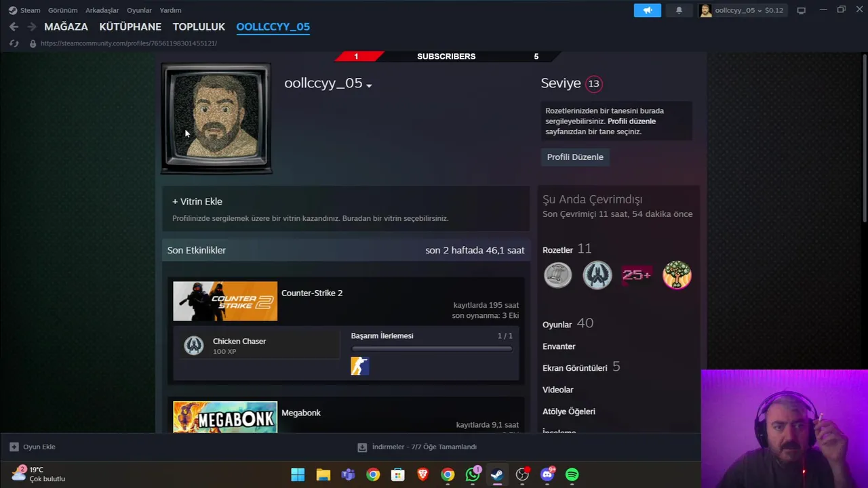This screenshot has height=488, width=868.
Task: Click the Başarım İlerlemesi progress bar
Action: [431, 349]
